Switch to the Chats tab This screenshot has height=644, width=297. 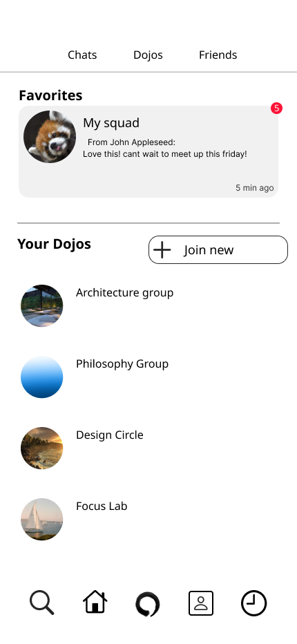pyautogui.click(x=82, y=55)
